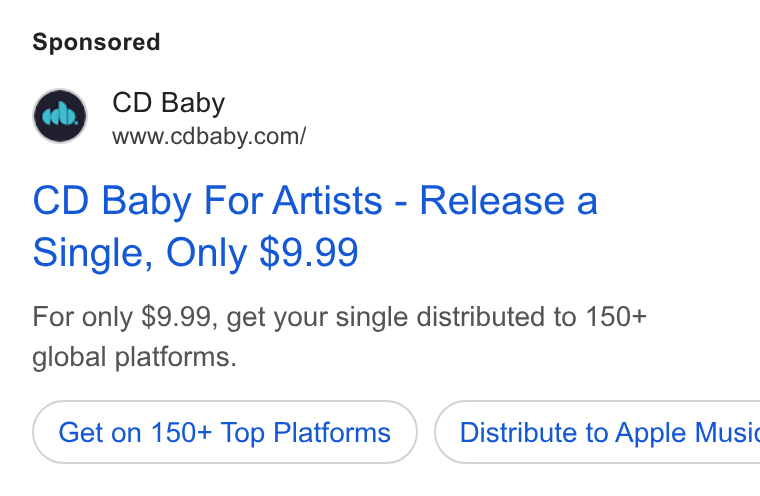Click '150+' at the end of the description line

pos(616,317)
